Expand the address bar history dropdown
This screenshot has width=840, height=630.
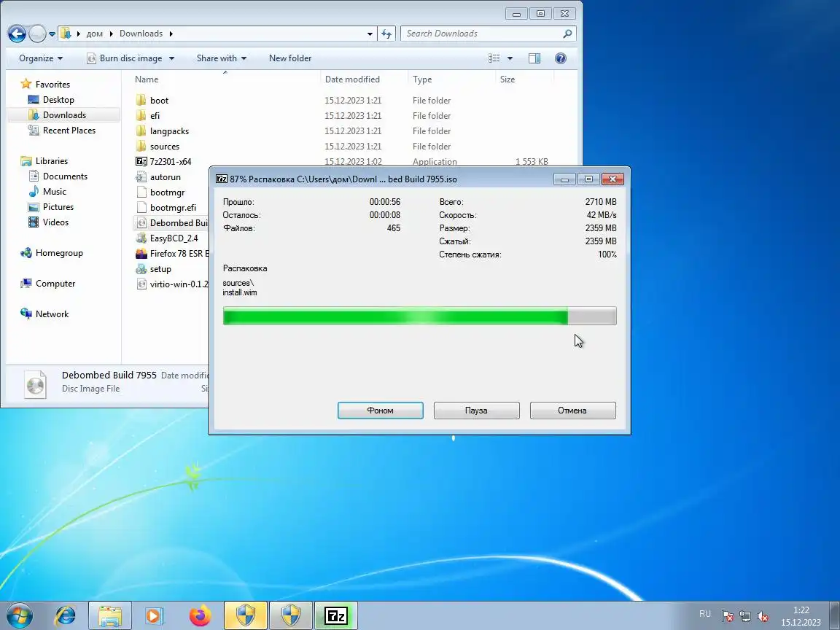point(370,34)
